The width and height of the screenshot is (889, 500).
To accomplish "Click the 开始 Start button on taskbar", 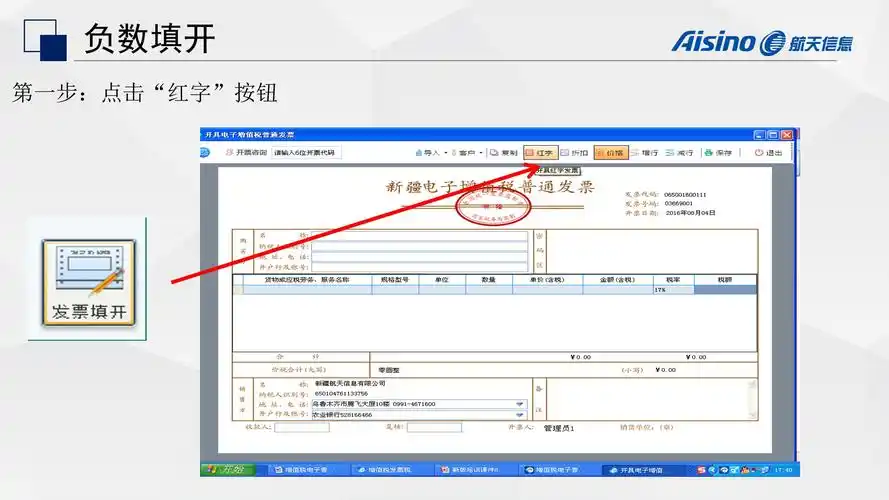I will coord(228,469).
